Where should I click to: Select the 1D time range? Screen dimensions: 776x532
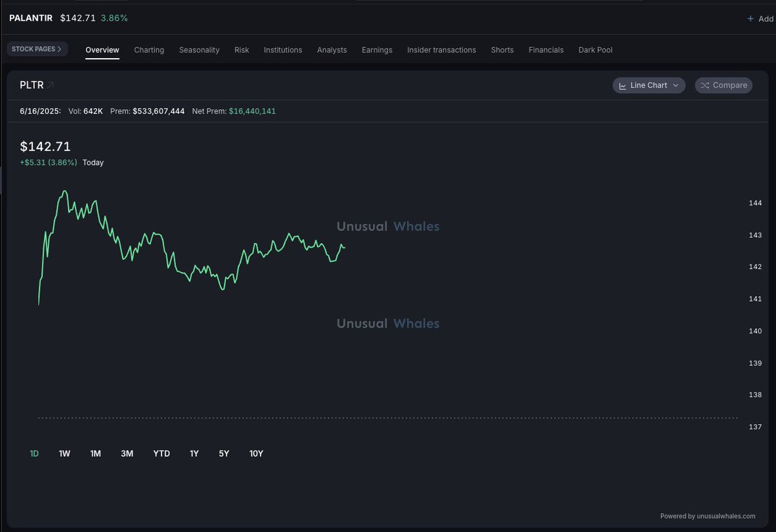click(x=34, y=454)
